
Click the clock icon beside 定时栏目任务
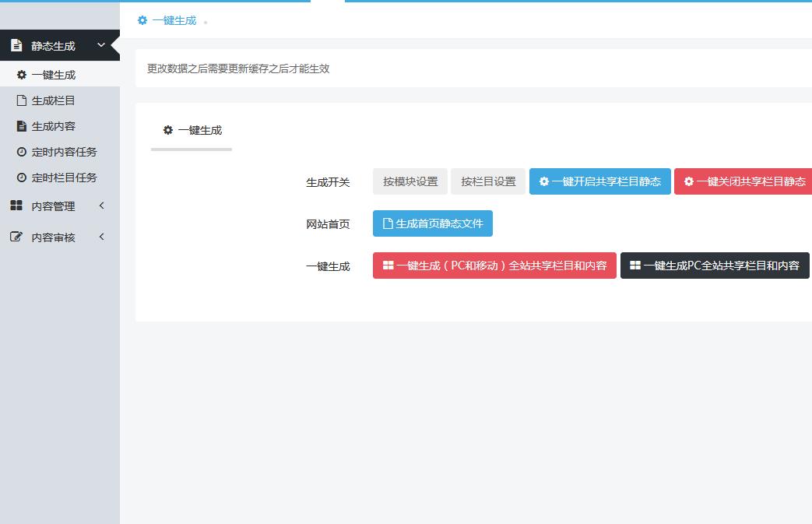22,178
